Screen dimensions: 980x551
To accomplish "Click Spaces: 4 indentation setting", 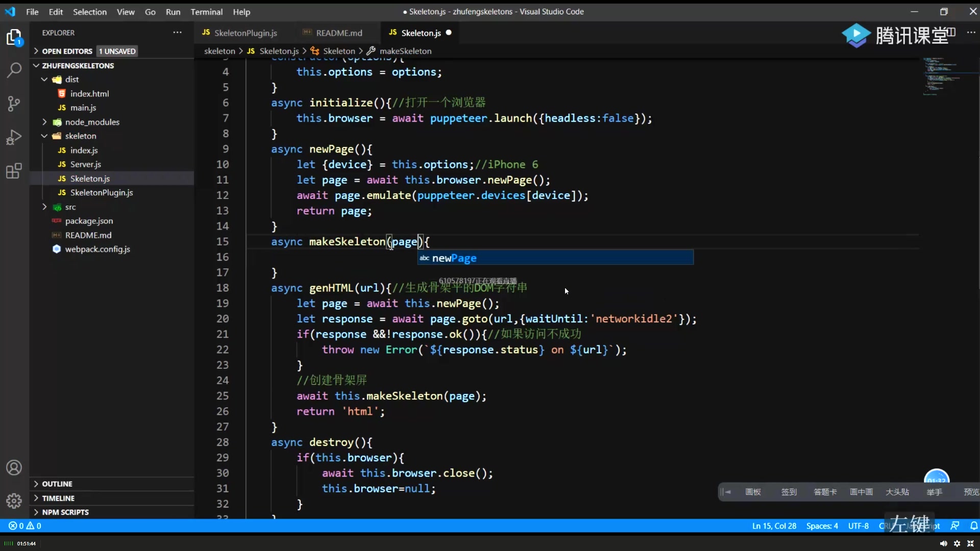I will coord(822,526).
